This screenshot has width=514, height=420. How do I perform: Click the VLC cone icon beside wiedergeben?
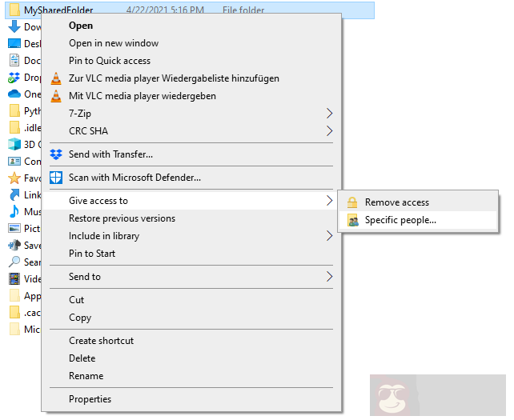point(56,96)
